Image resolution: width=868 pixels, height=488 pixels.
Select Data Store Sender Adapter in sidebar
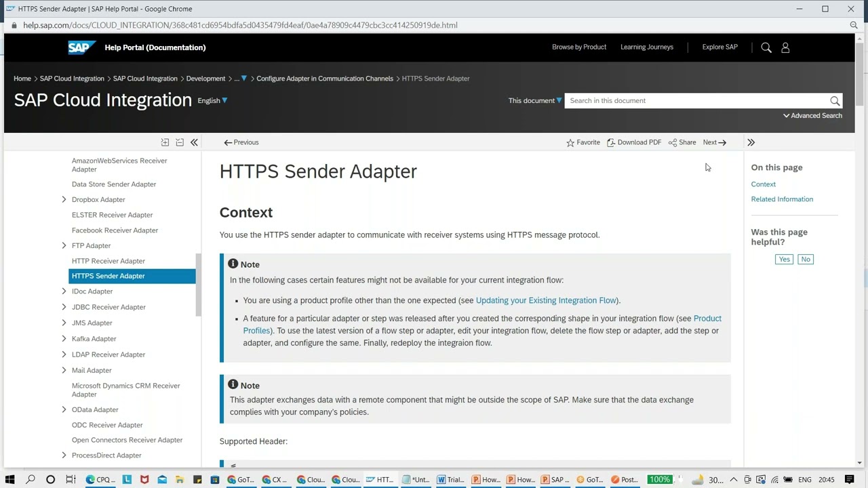[114, 184]
